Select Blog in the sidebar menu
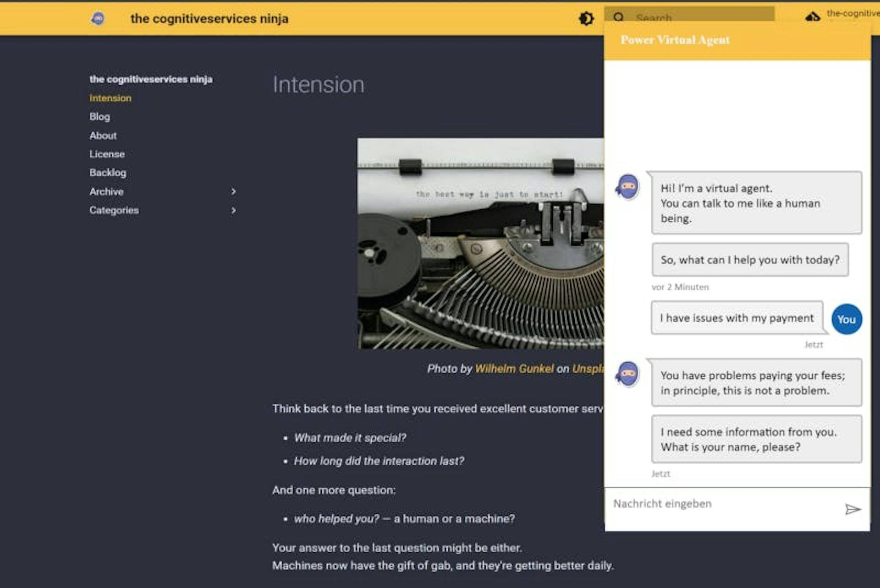Screen dimensions: 880x588 coord(99,117)
